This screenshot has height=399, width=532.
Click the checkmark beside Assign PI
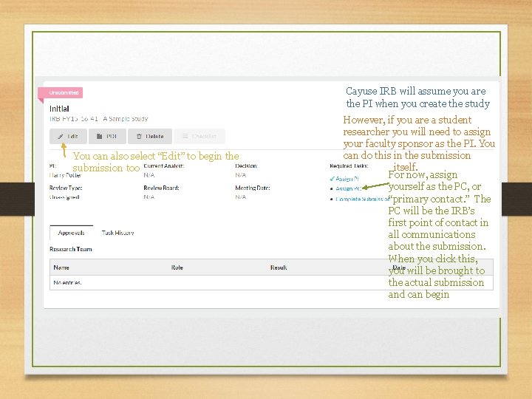[x=332, y=179]
